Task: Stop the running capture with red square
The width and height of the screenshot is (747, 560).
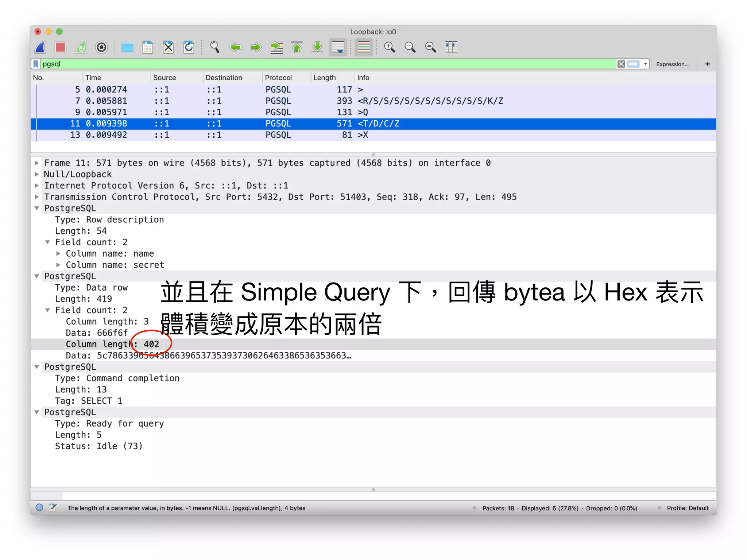Action: pos(61,47)
